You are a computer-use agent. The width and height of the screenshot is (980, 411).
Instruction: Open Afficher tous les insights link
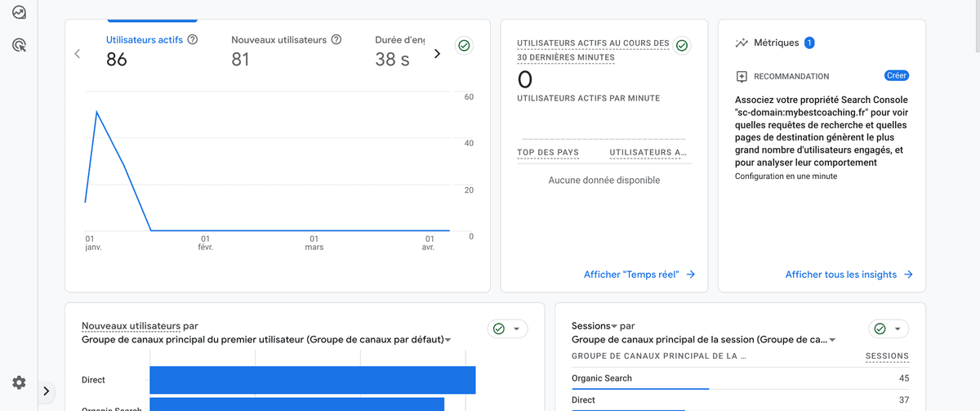coord(849,275)
